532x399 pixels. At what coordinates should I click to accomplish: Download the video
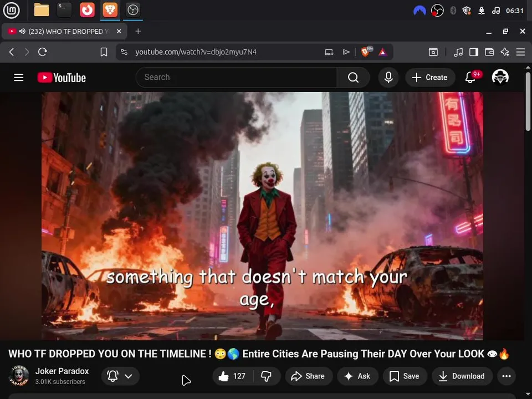pos(462,376)
